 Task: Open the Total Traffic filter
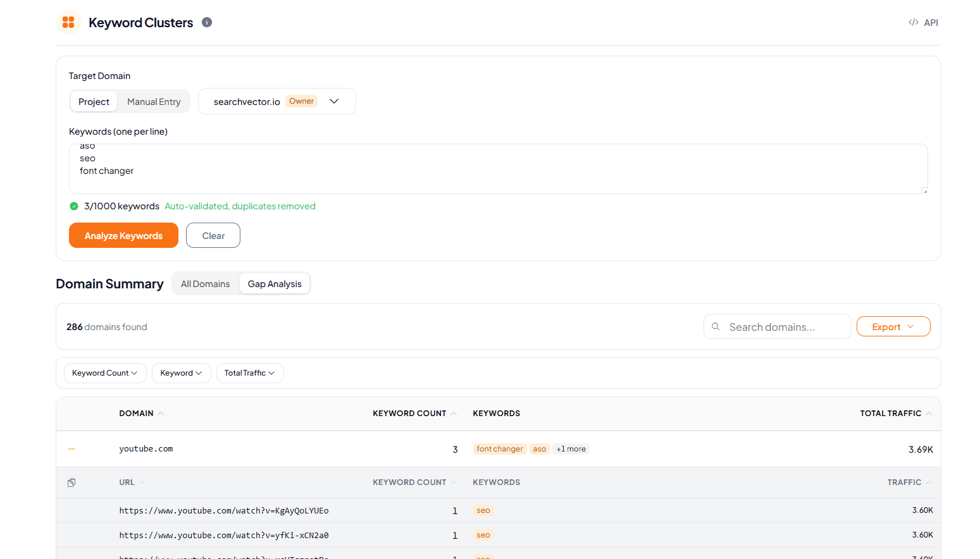(250, 373)
